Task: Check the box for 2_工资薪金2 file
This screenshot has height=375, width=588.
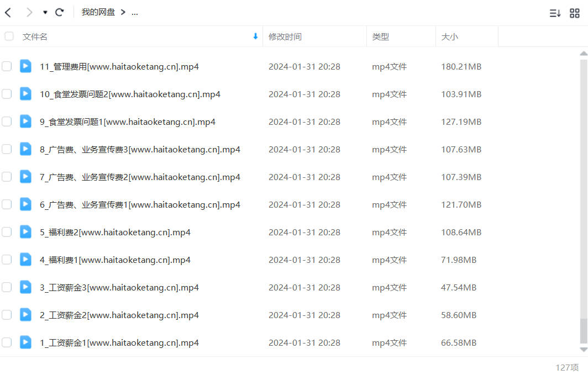Action: pyautogui.click(x=7, y=315)
